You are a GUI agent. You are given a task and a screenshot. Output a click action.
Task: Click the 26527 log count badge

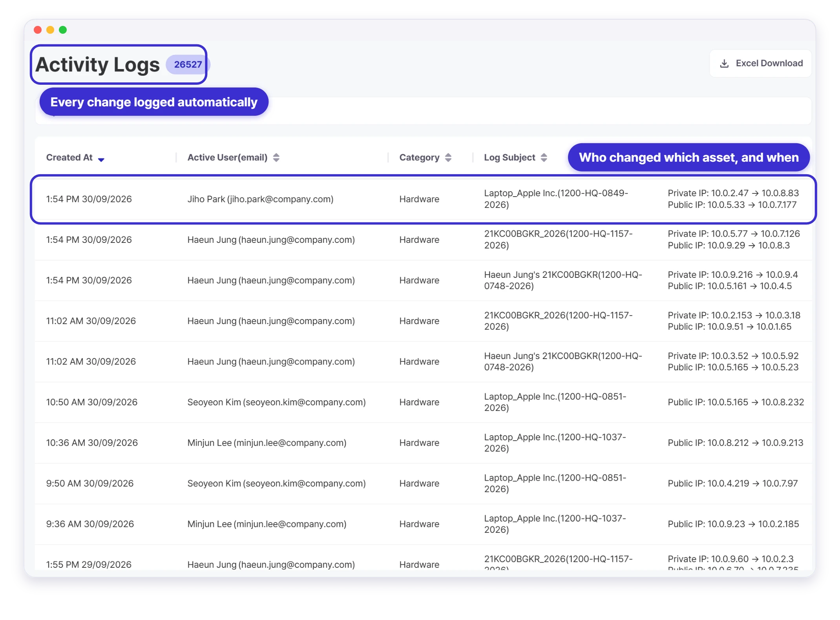[x=188, y=65]
